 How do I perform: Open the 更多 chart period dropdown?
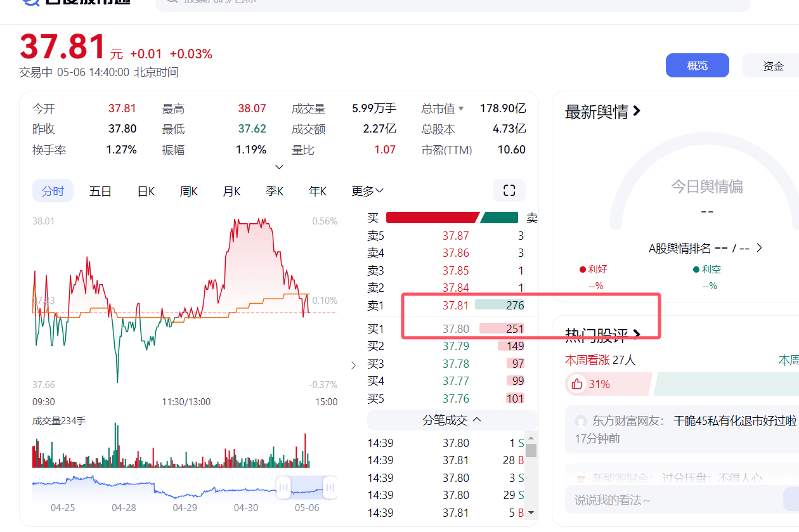[367, 191]
